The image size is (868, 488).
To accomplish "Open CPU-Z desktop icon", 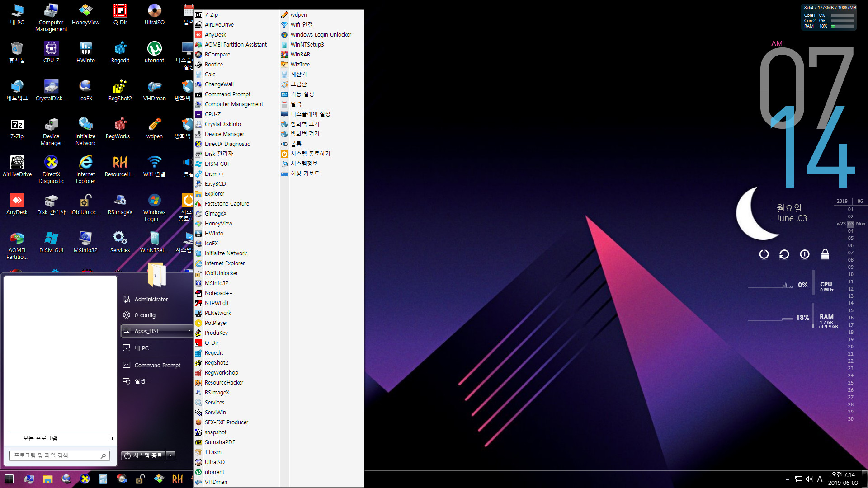I will [x=51, y=52].
